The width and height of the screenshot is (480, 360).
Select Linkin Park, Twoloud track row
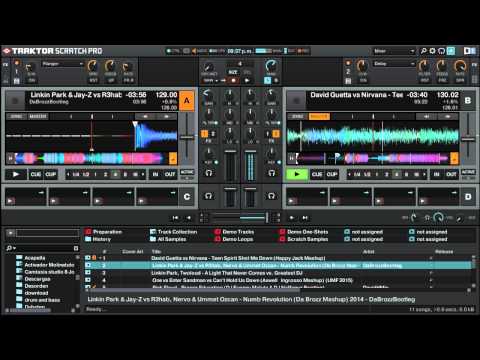(277, 273)
